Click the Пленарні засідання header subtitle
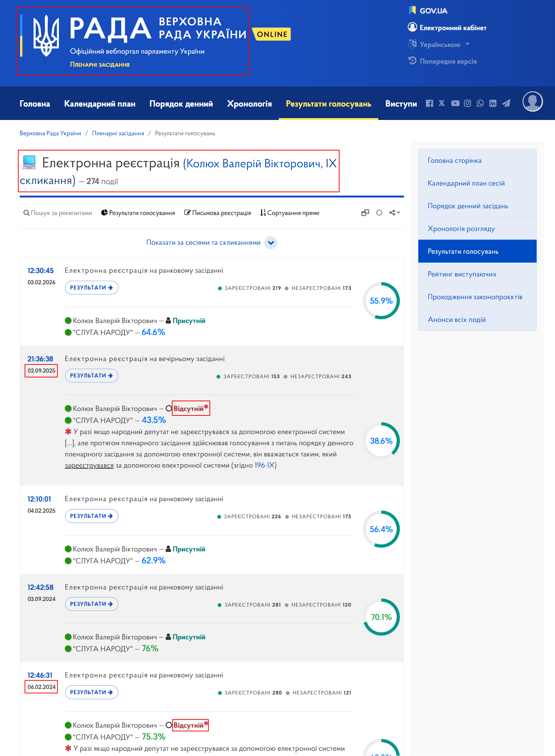The width and height of the screenshot is (555, 756). click(x=100, y=64)
